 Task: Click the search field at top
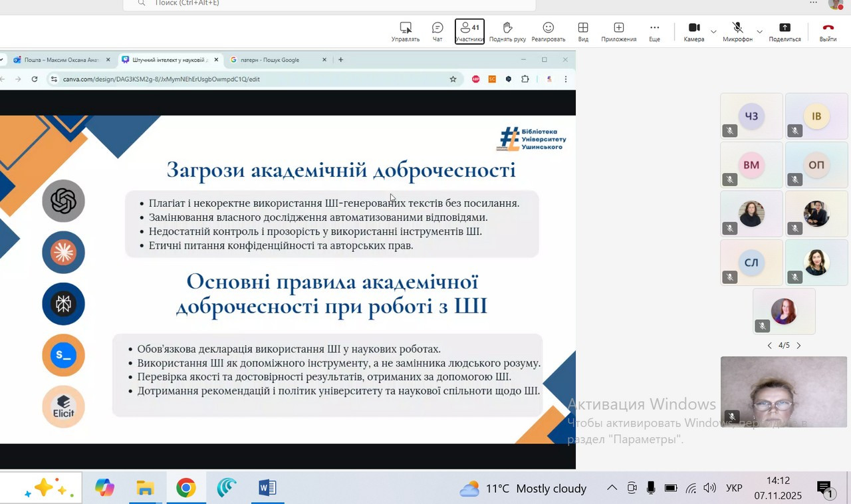329,3
